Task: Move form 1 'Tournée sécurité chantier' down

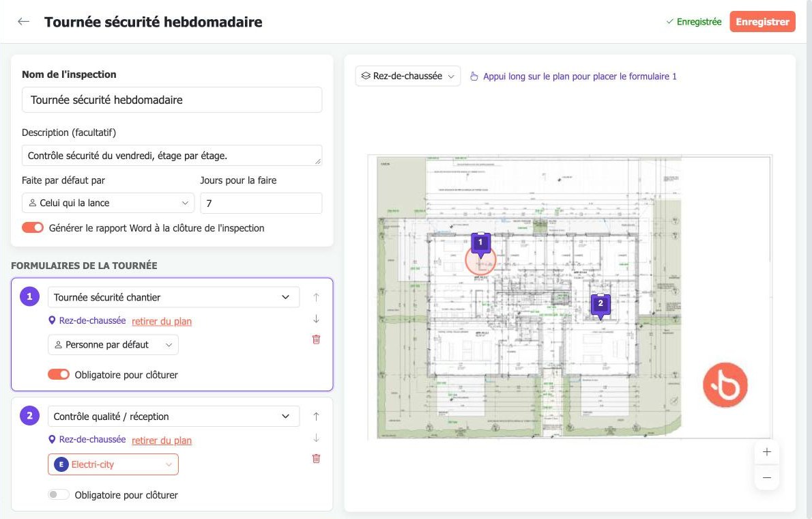Action: pos(316,319)
